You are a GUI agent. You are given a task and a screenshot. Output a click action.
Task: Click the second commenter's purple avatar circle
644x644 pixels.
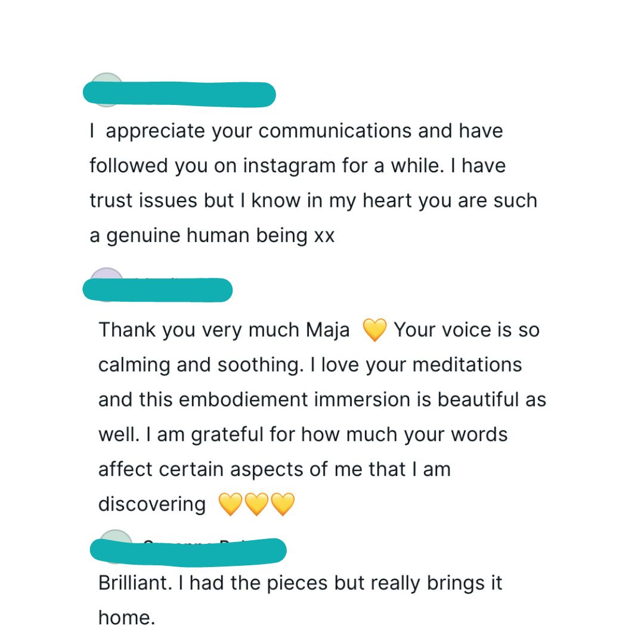(105, 275)
